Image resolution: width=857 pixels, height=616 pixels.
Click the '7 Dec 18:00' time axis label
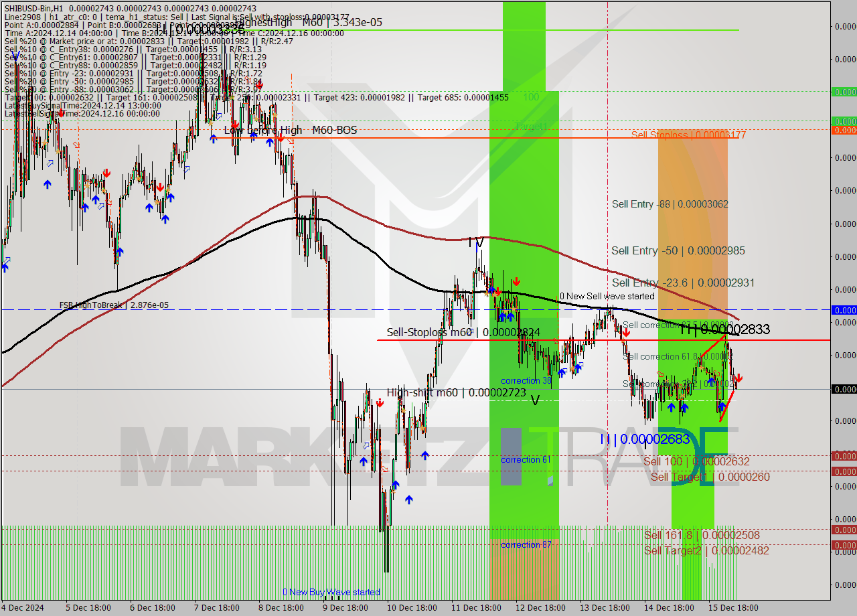[x=216, y=608]
